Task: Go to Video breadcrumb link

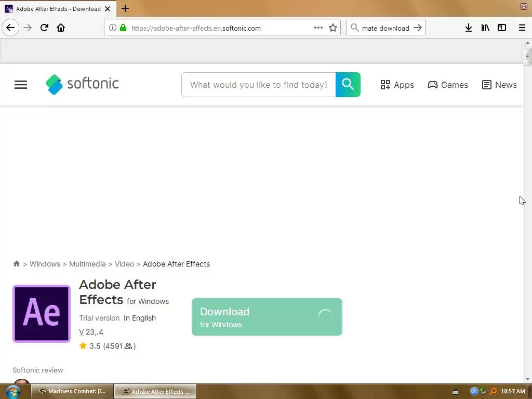Action: pyautogui.click(x=124, y=264)
